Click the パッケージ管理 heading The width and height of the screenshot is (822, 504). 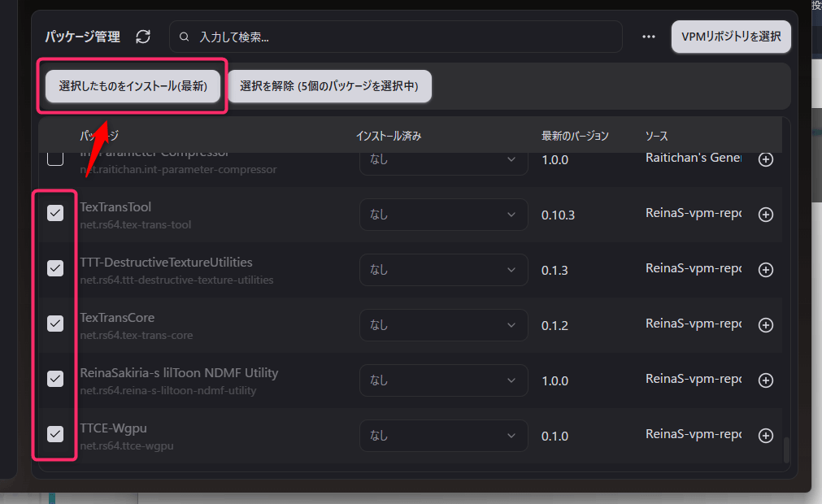(82, 37)
